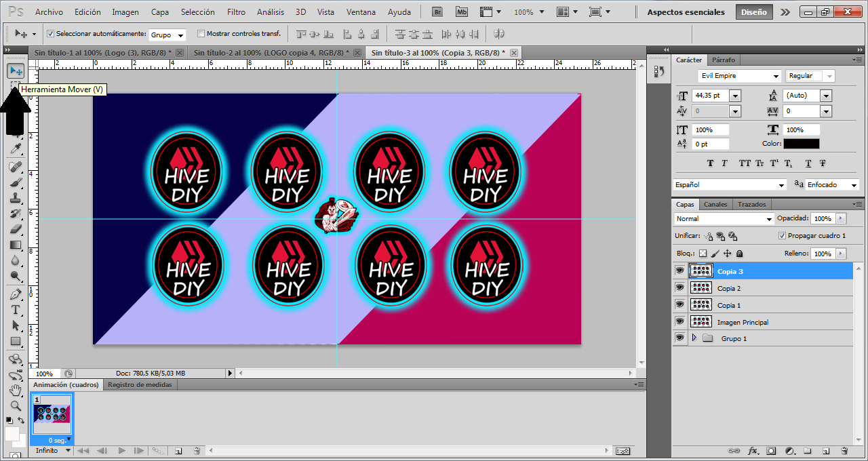The width and height of the screenshot is (868, 461).
Task: Select the Gradient tool
Action: (x=16, y=245)
